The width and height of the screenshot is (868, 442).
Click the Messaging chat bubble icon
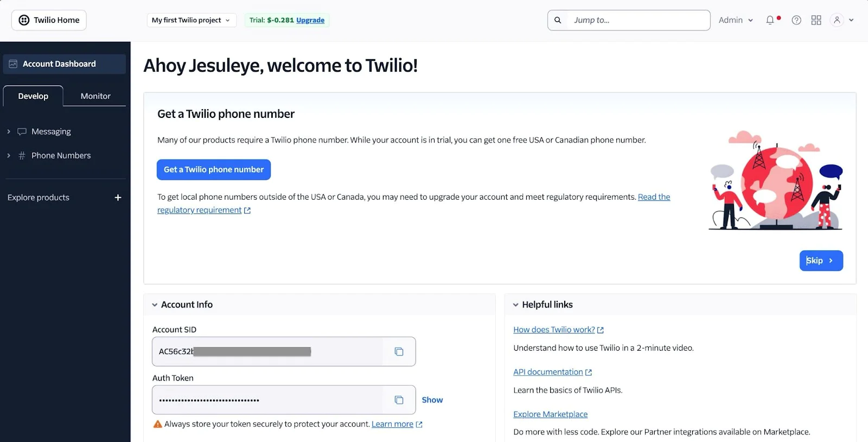(22, 131)
